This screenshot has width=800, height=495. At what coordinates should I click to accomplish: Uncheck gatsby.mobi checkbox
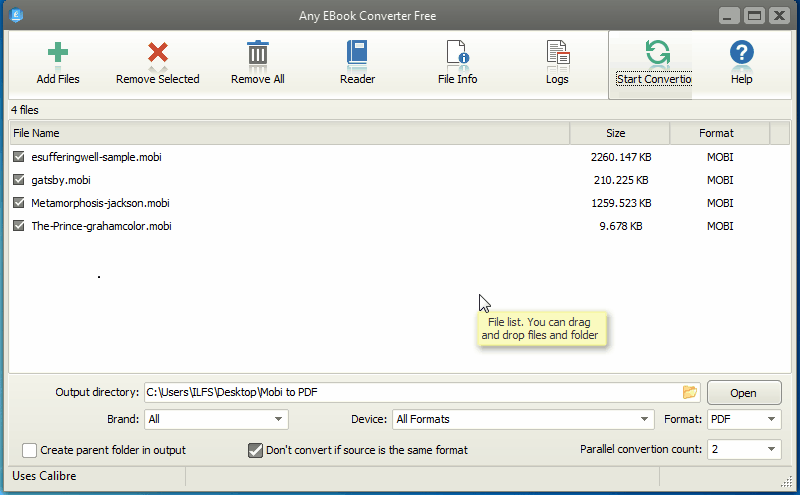[19, 180]
